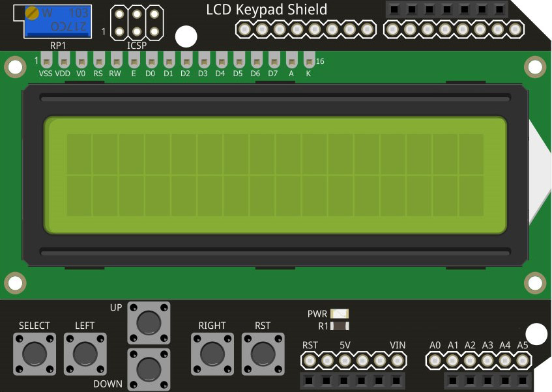This screenshot has height=392, width=552.
Task: Click the VIN power pin hole
Action: 398,360
